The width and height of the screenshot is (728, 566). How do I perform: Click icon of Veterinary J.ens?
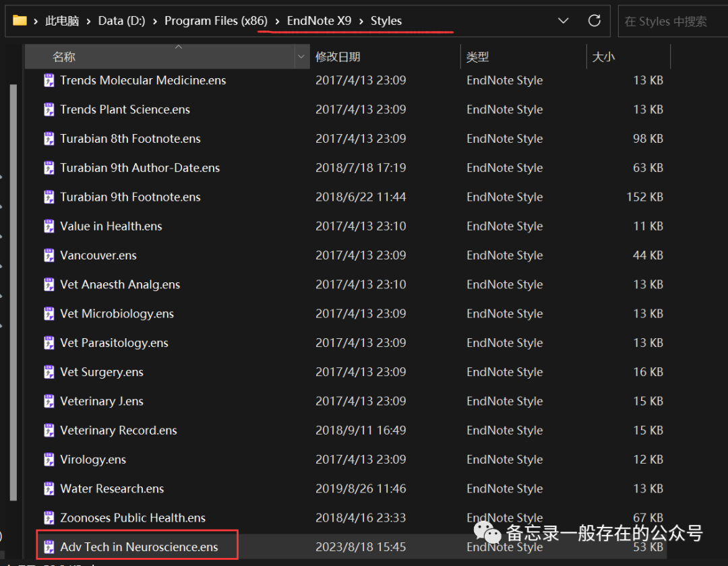coord(49,402)
